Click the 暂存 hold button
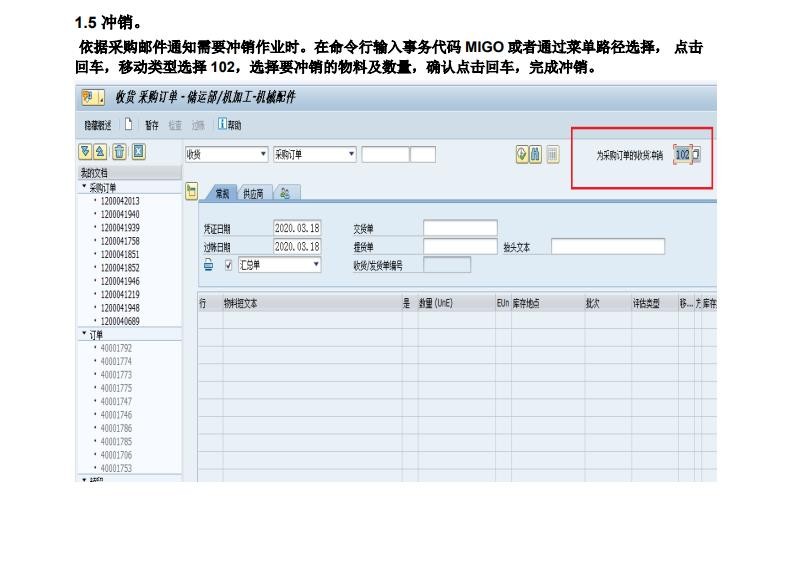This screenshot has height=579, width=789. pos(152,124)
